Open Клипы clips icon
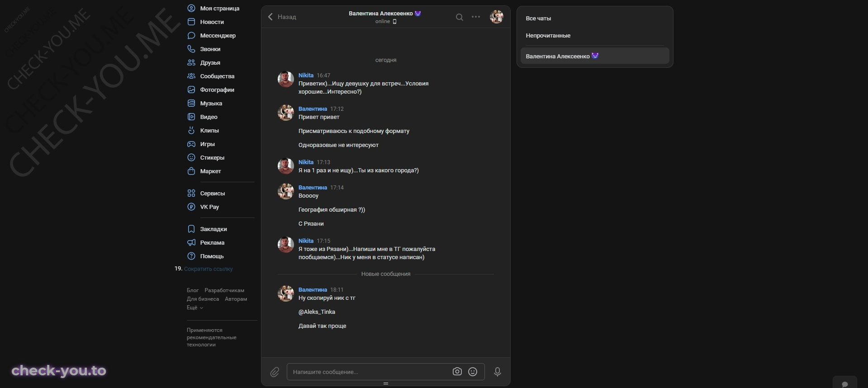The image size is (868, 388). 191,130
